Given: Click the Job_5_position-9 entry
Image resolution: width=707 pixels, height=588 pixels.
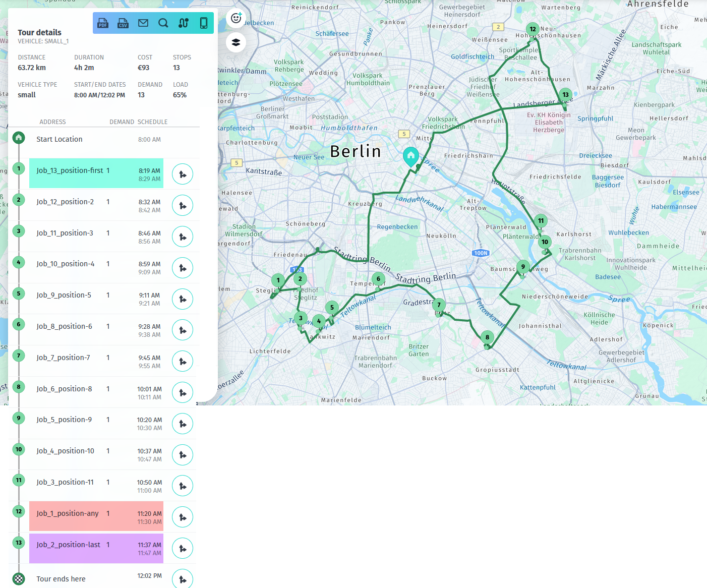Looking at the screenshot, I should [x=64, y=419].
